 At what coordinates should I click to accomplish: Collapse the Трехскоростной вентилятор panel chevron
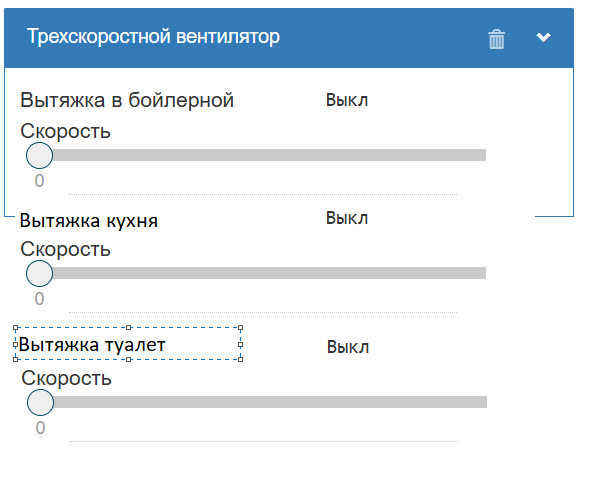point(543,37)
